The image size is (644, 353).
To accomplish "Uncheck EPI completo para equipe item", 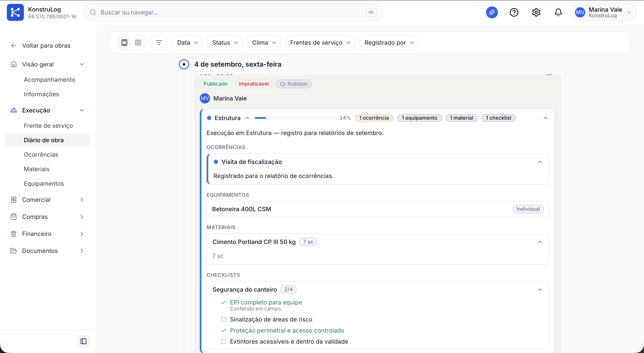I will 223,303.
